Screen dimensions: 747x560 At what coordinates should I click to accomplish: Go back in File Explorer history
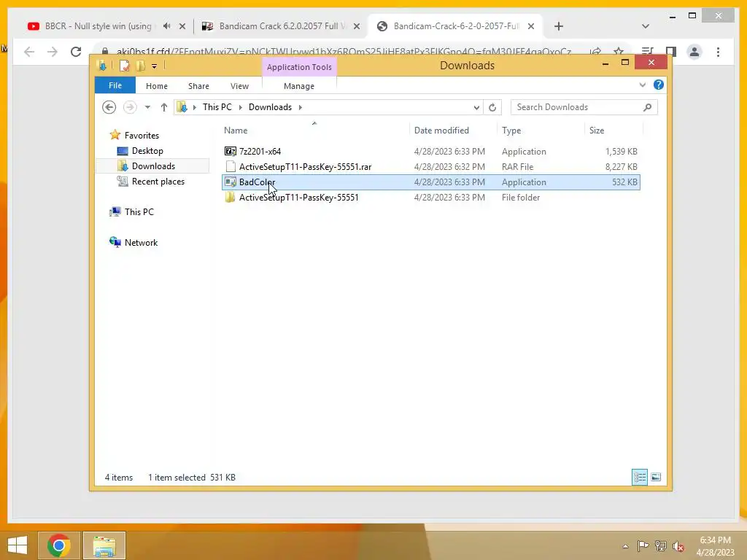coord(109,107)
